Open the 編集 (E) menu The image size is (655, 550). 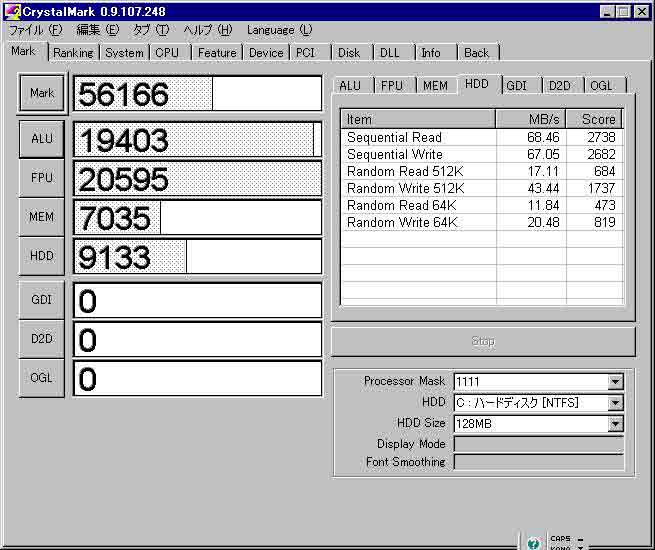click(x=98, y=30)
